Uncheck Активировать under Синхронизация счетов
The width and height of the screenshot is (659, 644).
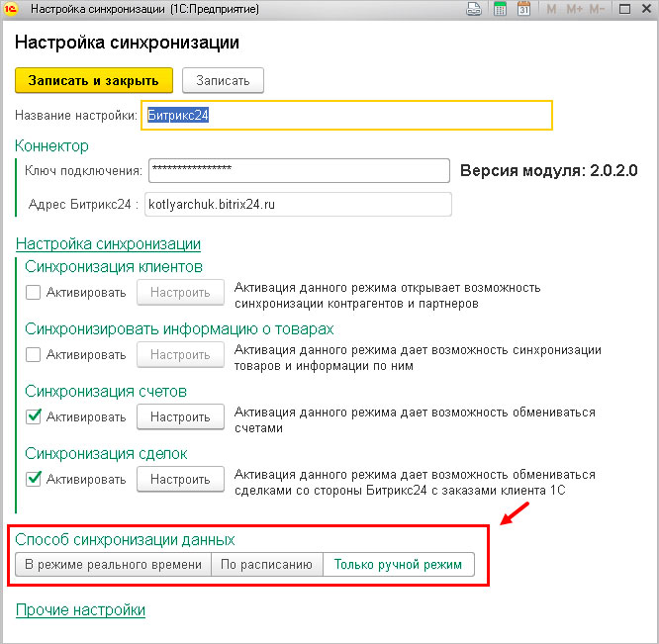pos(34,416)
